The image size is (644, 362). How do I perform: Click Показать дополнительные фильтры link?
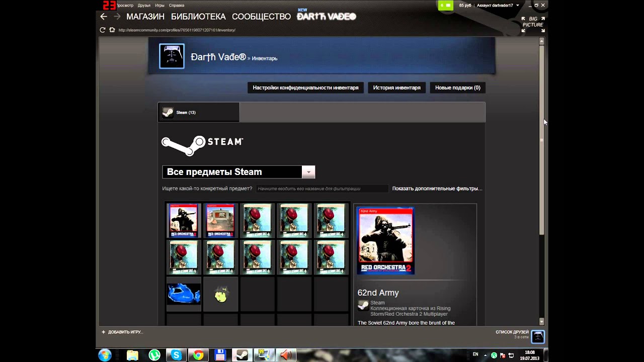pyautogui.click(x=437, y=189)
